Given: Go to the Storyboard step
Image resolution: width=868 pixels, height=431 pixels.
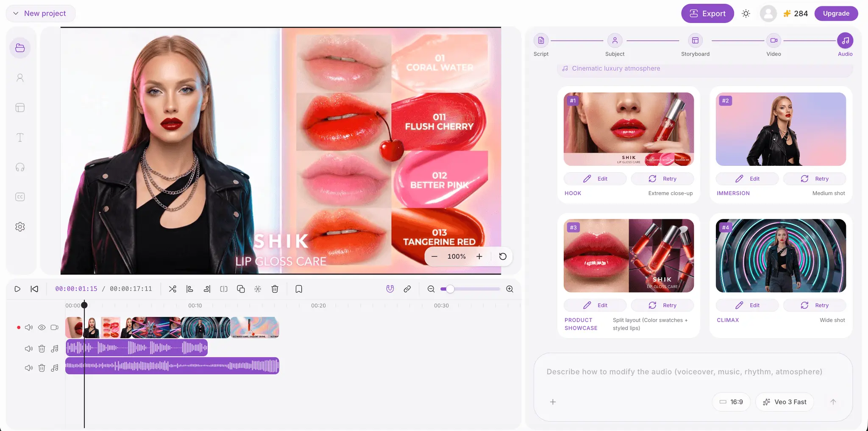Looking at the screenshot, I should [695, 45].
